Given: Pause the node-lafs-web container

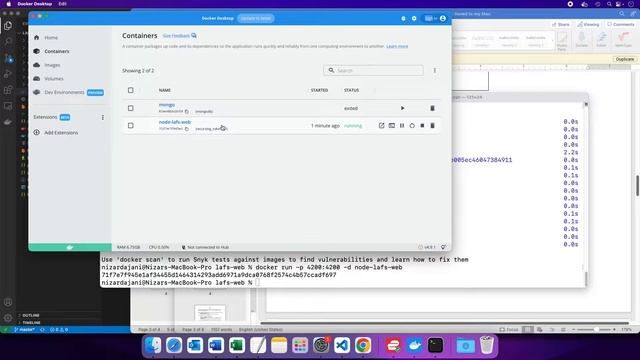Looking at the screenshot, I should (x=402, y=126).
